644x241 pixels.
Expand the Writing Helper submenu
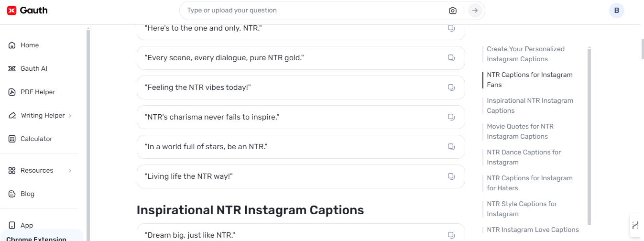[x=70, y=116]
